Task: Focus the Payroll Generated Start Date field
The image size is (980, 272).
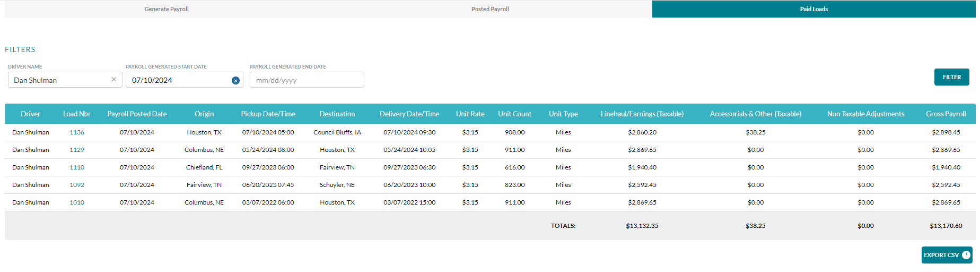Action: point(184,80)
